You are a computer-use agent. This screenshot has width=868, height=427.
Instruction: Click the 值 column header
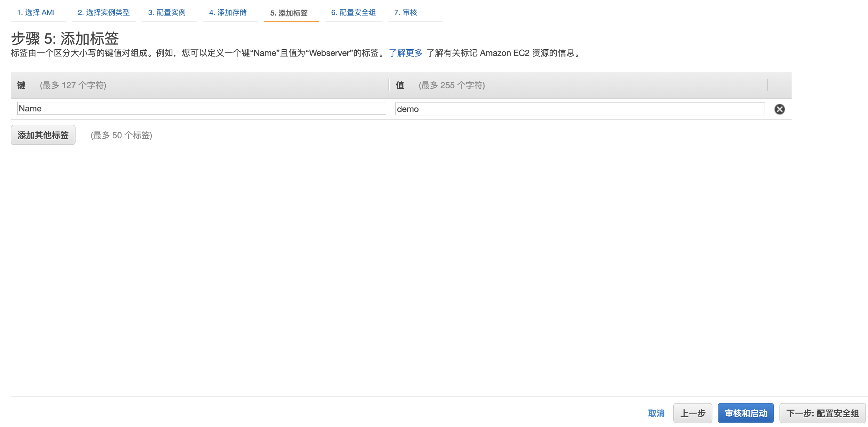click(x=400, y=85)
